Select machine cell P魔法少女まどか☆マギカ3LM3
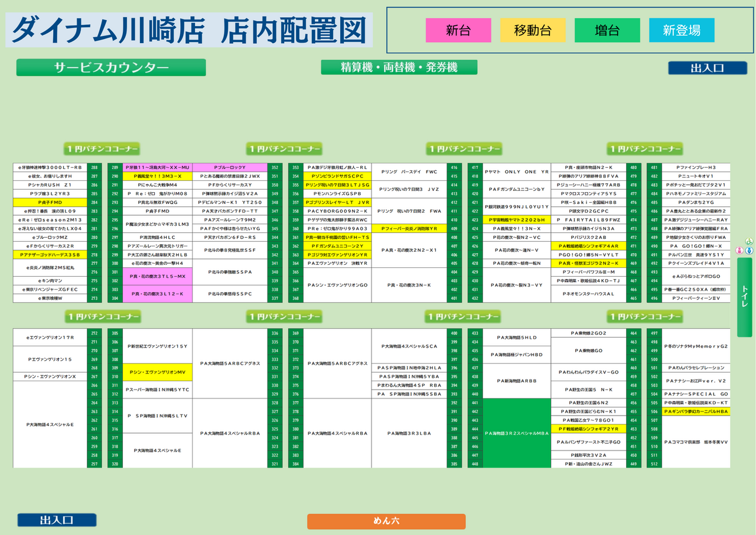Screen dimensions: 756x535 point(157,224)
